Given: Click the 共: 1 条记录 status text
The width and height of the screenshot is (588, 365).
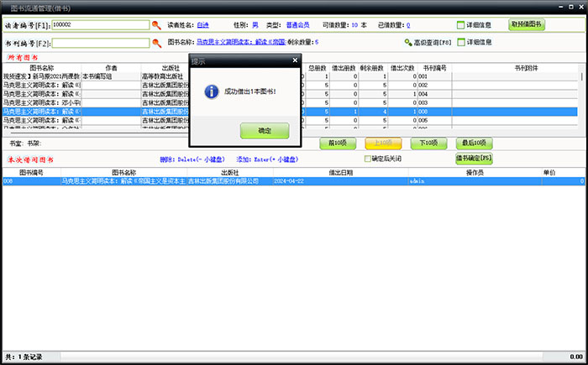Looking at the screenshot, I should coord(24,357).
